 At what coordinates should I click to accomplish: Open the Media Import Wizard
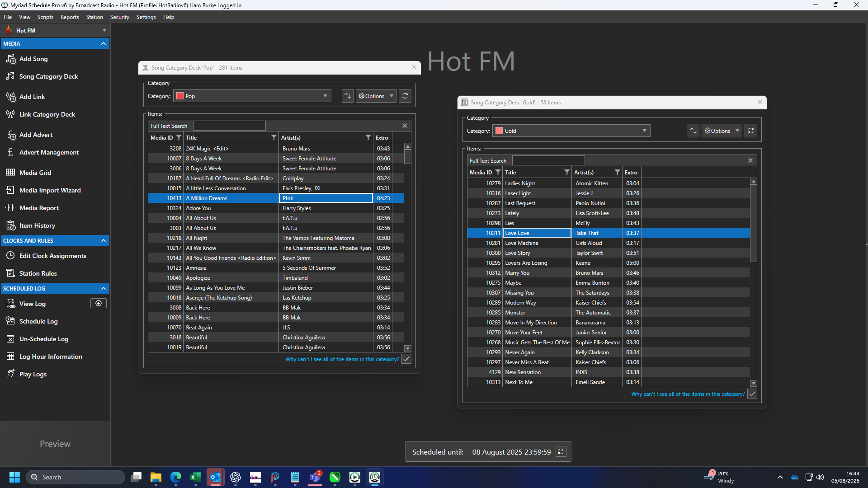49,190
